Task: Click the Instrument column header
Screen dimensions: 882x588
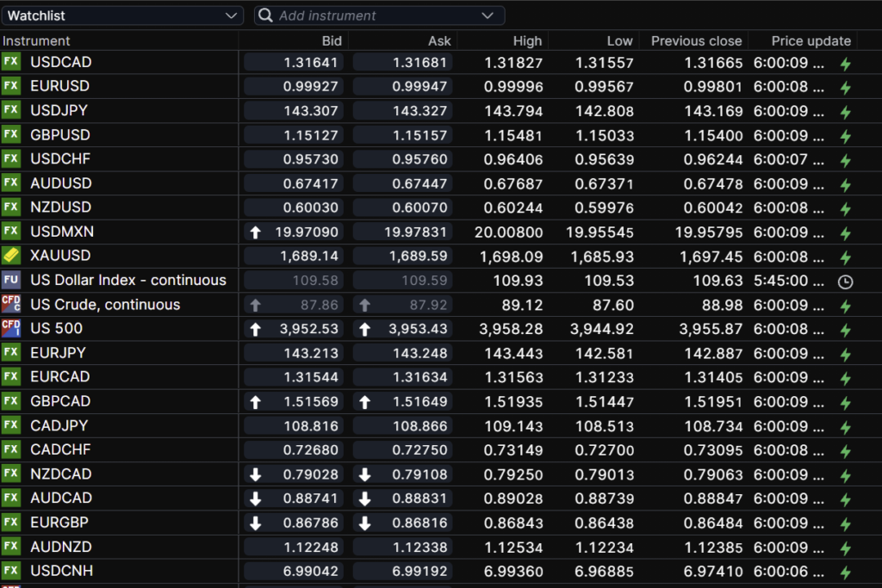Action: click(36, 40)
